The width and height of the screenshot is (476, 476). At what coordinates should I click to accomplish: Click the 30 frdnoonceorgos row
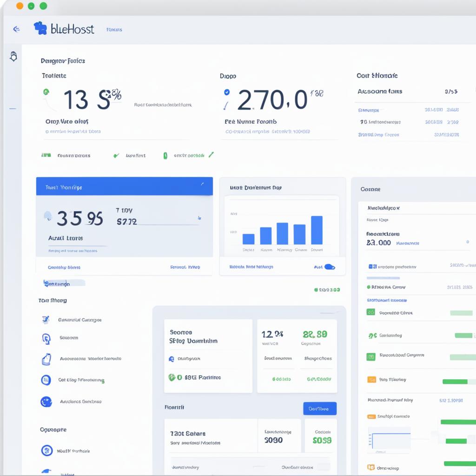pos(409,122)
